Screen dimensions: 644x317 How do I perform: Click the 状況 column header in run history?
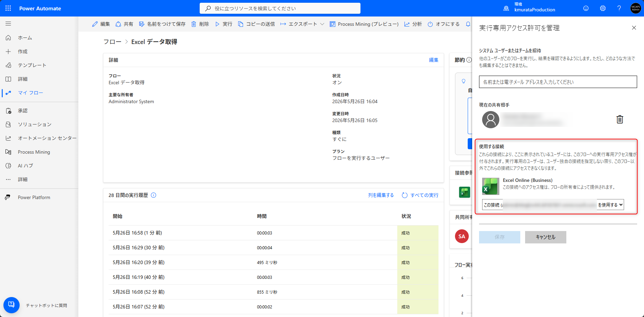(x=406, y=216)
